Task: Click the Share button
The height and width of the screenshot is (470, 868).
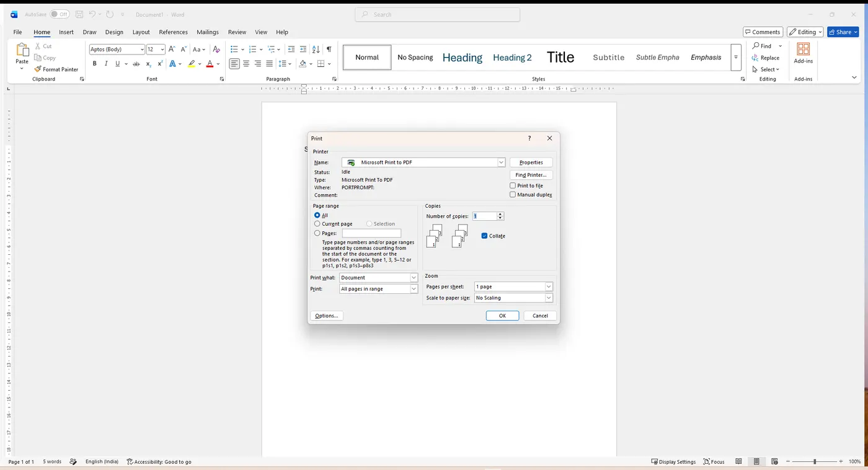Action: [x=843, y=32]
